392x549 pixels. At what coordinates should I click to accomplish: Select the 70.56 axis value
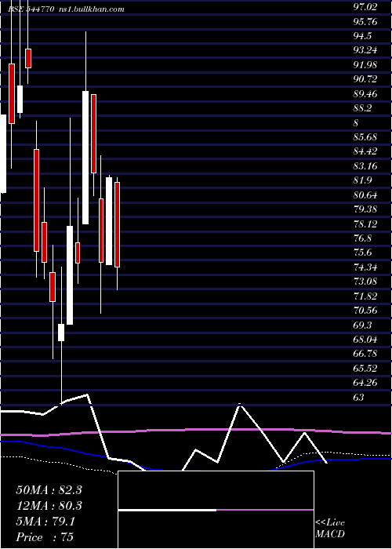point(365,311)
